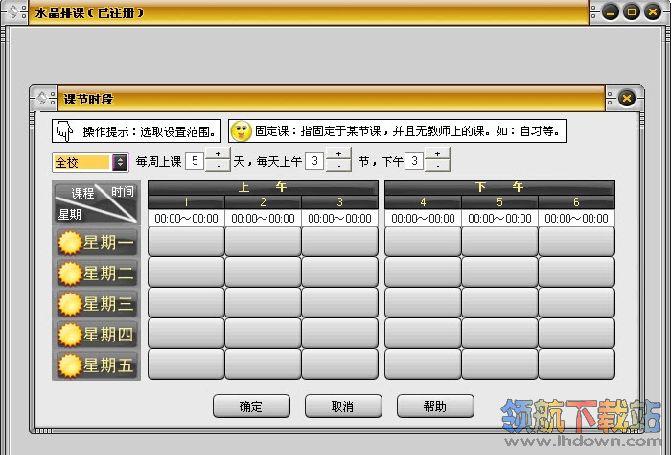The width and height of the screenshot is (672, 455).
Task: Select 星期三 period 3 cell
Action: coord(340,303)
